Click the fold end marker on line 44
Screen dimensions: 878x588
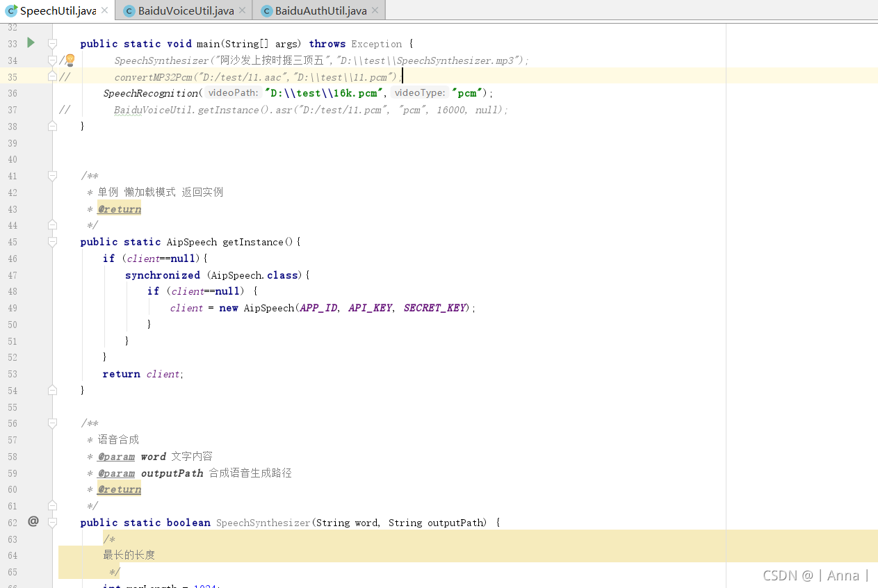52,225
